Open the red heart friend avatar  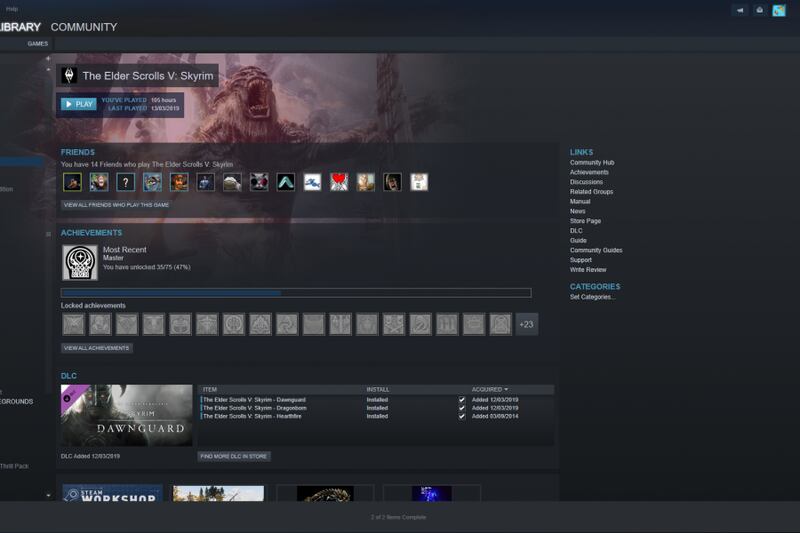tap(339, 182)
